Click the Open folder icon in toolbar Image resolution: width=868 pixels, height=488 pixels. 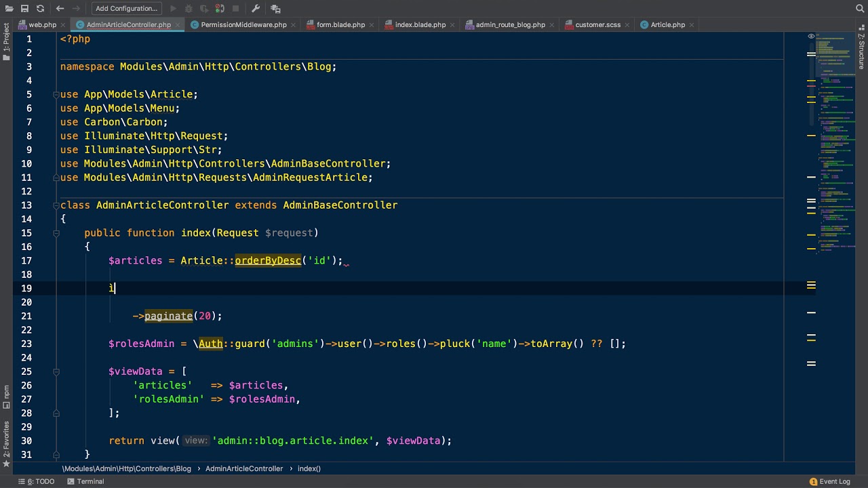pos(8,8)
